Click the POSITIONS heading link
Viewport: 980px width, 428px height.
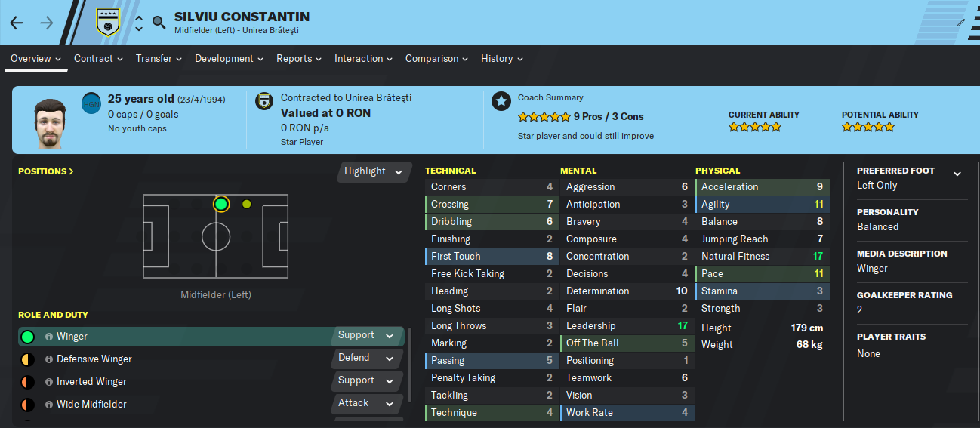[x=46, y=171]
